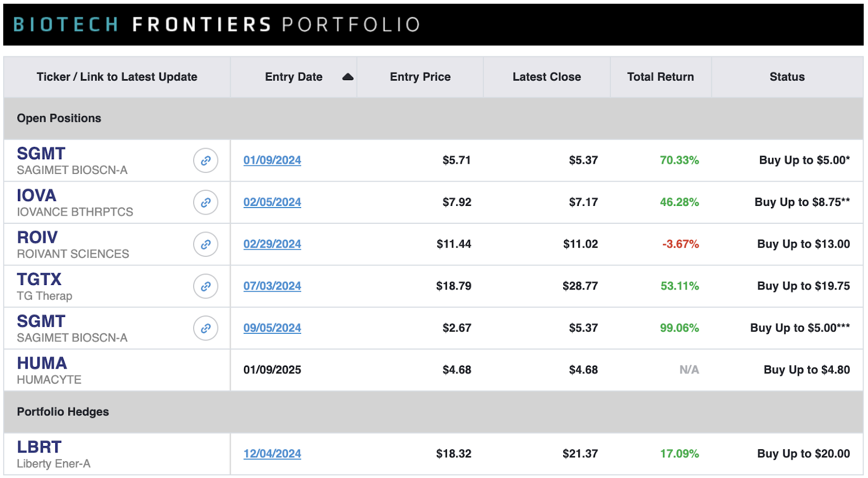The height and width of the screenshot is (478, 868).
Task: Open the 07/03/2024 entry date link
Action: coord(272,286)
